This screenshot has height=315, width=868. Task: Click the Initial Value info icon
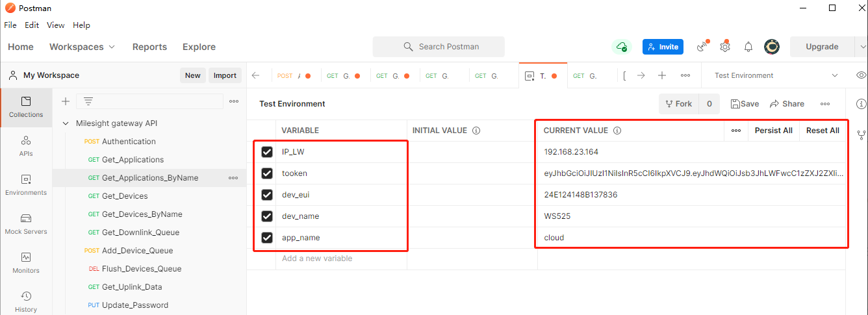476,131
